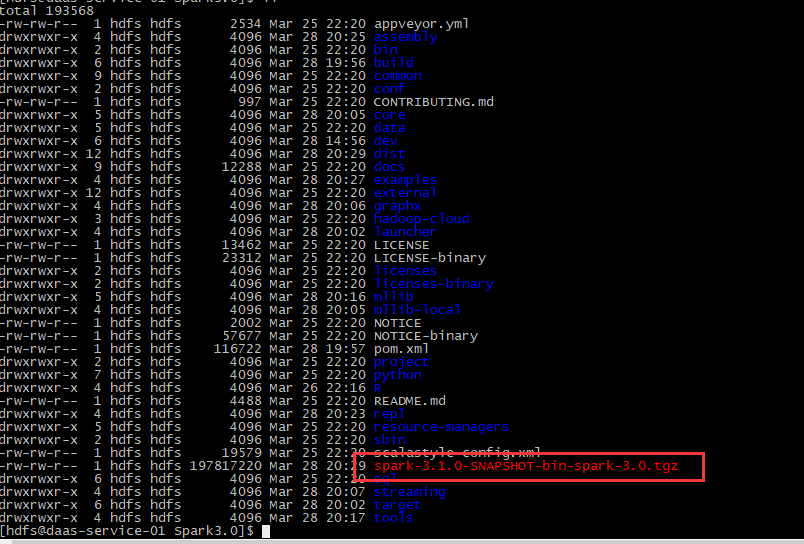Select the licenses directory name
Image resolution: width=804 pixels, height=544 pixels.
(406, 271)
